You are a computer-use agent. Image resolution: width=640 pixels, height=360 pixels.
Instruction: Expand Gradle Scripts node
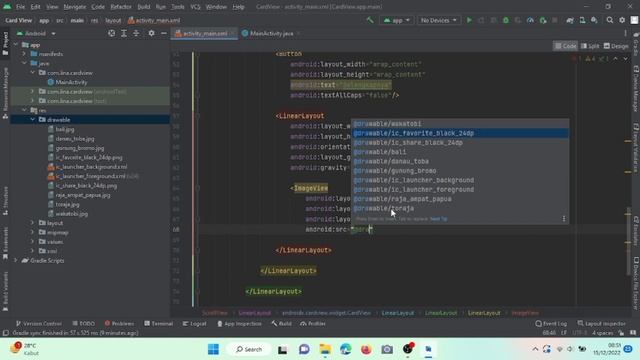pyautogui.click(x=16, y=260)
